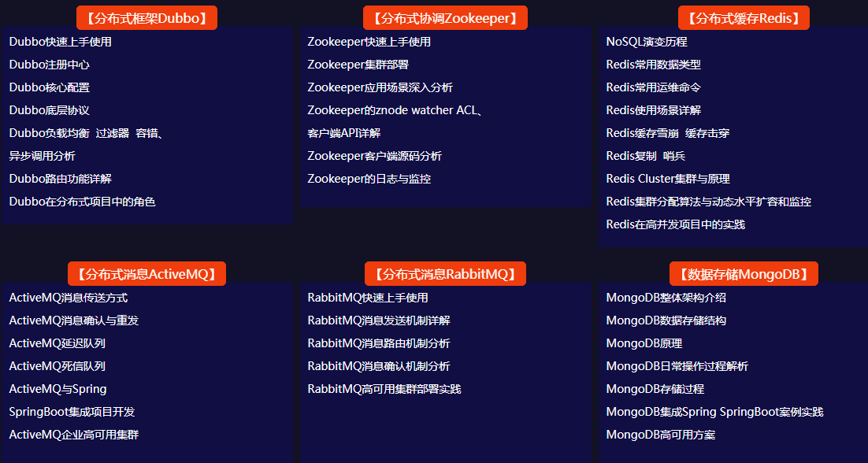The height and width of the screenshot is (463, 868).
Task: Open ActiveMQ死信队列 topic
Action: tap(57, 366)
